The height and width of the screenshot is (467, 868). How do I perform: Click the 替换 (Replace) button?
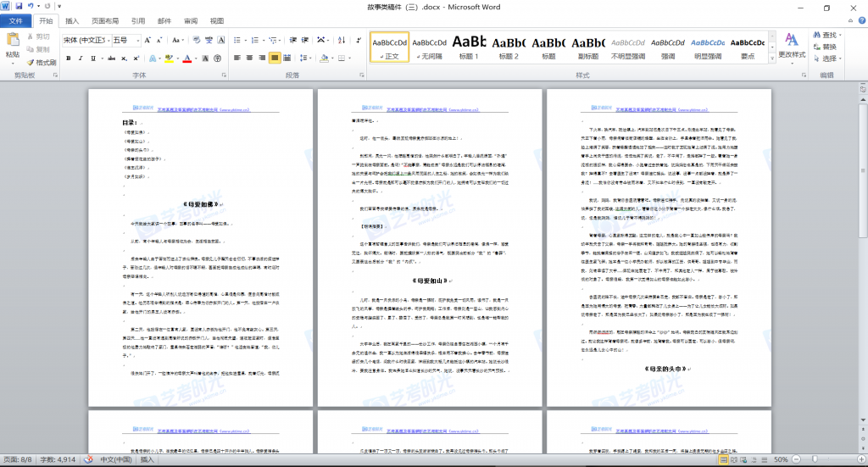pyautogui.click(x=828, y=47)
